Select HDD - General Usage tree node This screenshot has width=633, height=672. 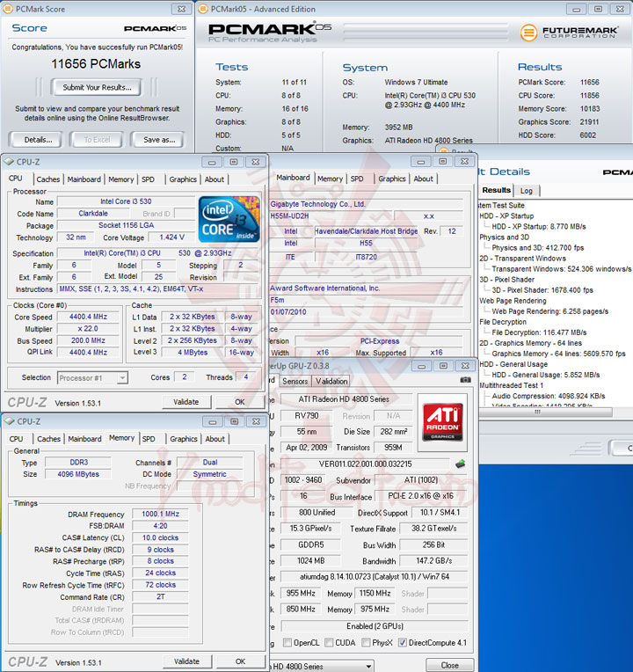click(513, 364)
